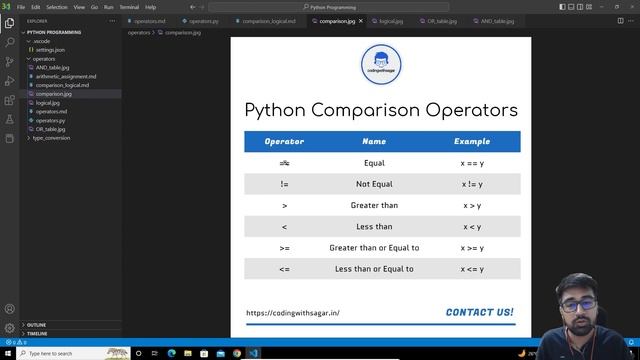Open customize layout icon
Screen dimensions: 640x360
pyautogui.click(x=589, y=7)
